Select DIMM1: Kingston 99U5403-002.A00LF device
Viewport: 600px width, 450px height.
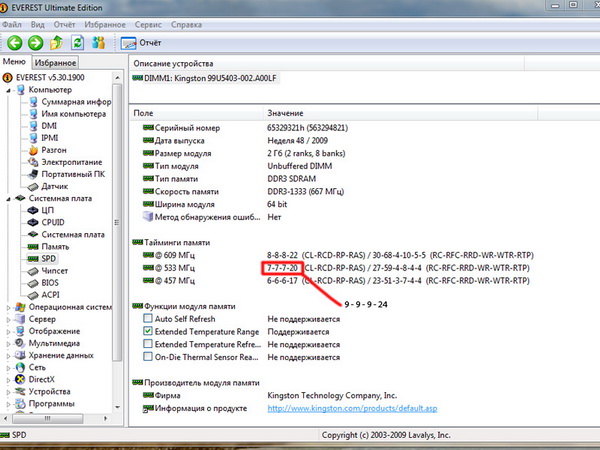(x=210, y=78)
